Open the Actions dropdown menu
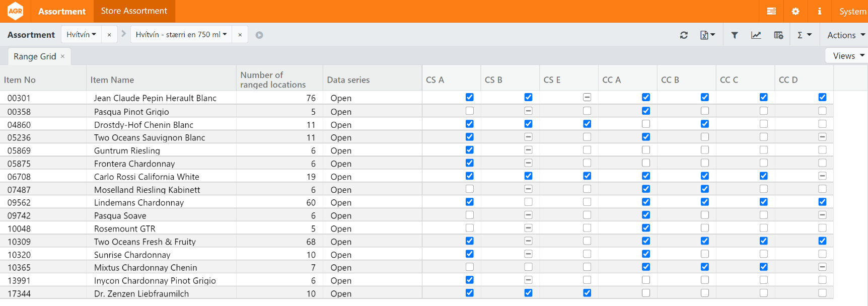This screenshot has width=868, height=306. (x=846, y=35)
